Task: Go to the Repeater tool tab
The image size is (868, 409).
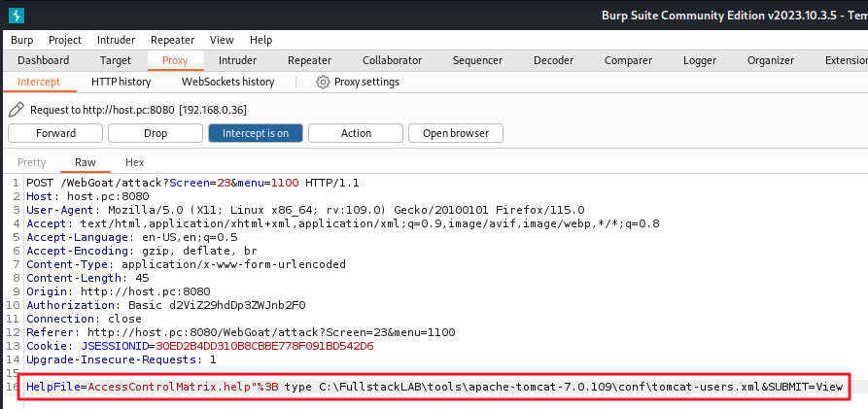Action: pyautogui.click(x=309, y=60)
